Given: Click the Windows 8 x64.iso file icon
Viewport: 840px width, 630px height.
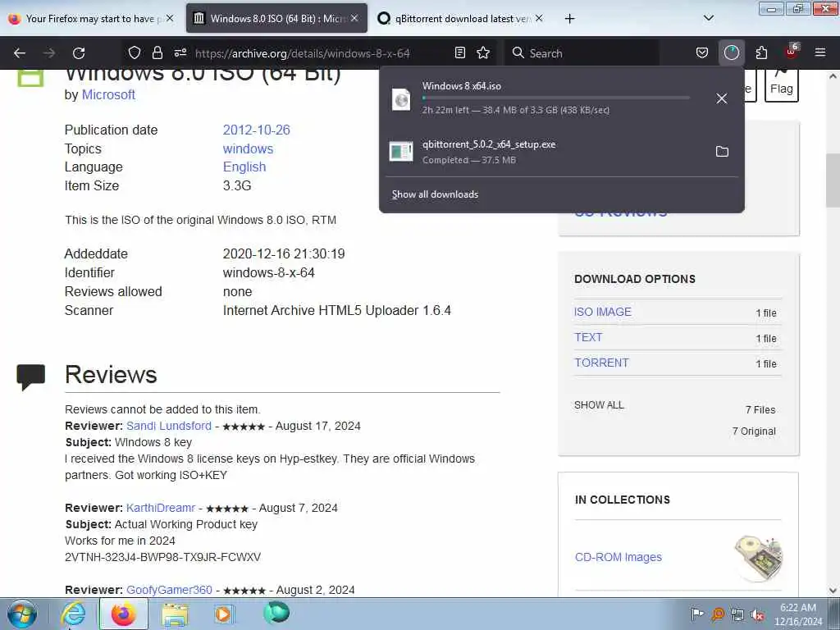Looking at the screenshot, I should (401, 99).
